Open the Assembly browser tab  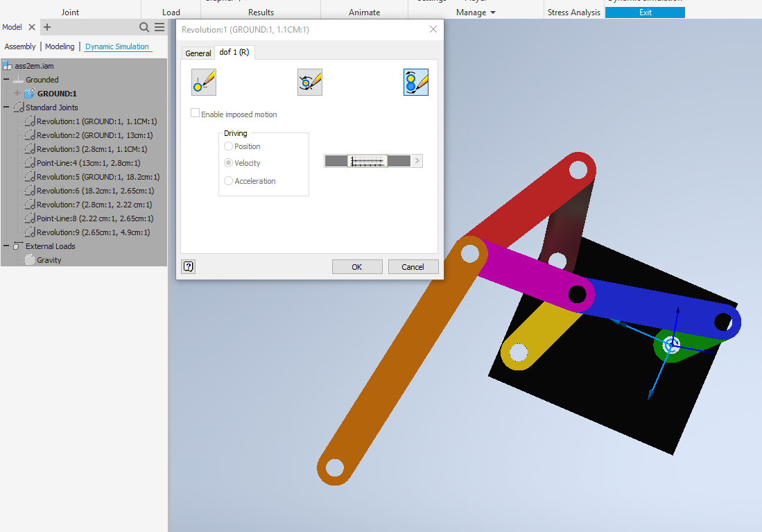20,46
